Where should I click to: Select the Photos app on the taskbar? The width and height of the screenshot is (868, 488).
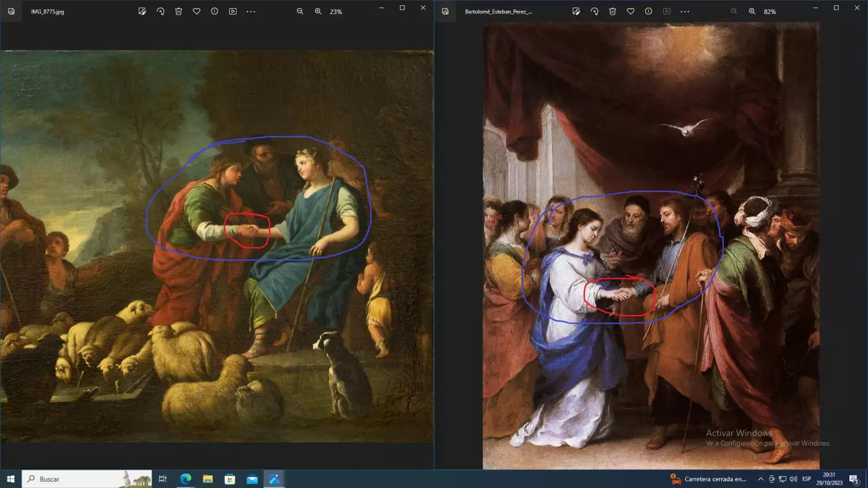(x=274, y=479)
